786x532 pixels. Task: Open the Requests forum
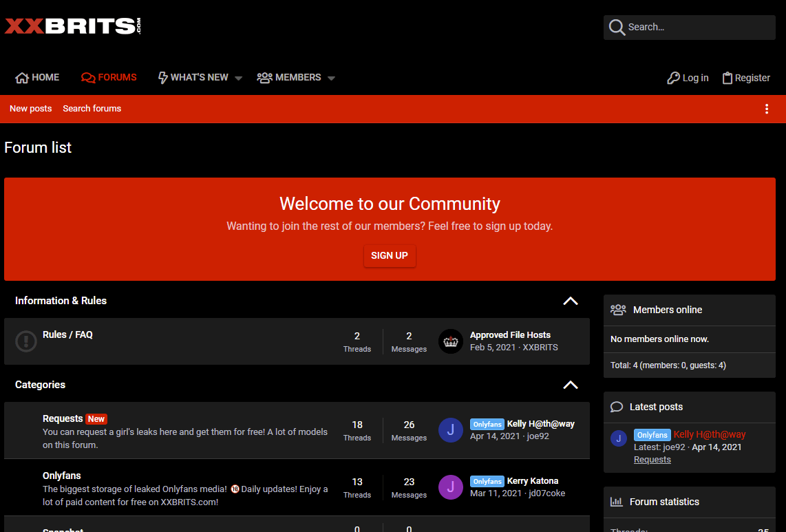point(63,418)
